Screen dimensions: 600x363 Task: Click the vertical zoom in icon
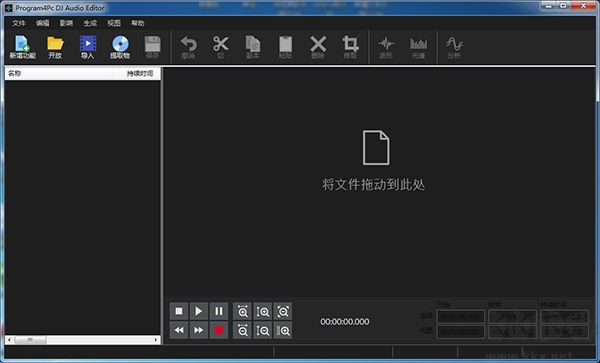click(x=262, y=311)
